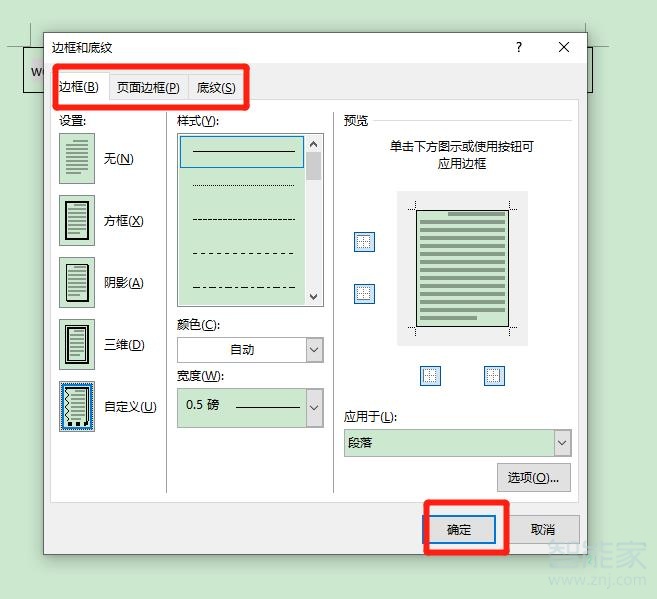657x599 pixels.
Task: Select the solid line style
Action: pyautogui.click(x=242, y=152)
